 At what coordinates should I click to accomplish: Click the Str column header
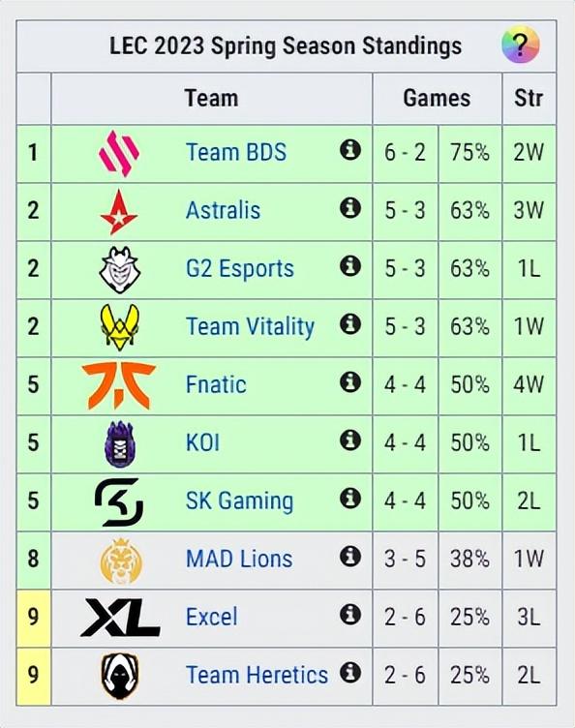click(x=529, y=99)
